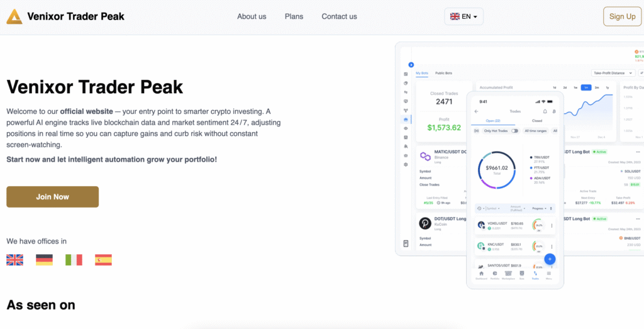Select the Spanish flag office icon
644x329 pixels.
[103, 260]
